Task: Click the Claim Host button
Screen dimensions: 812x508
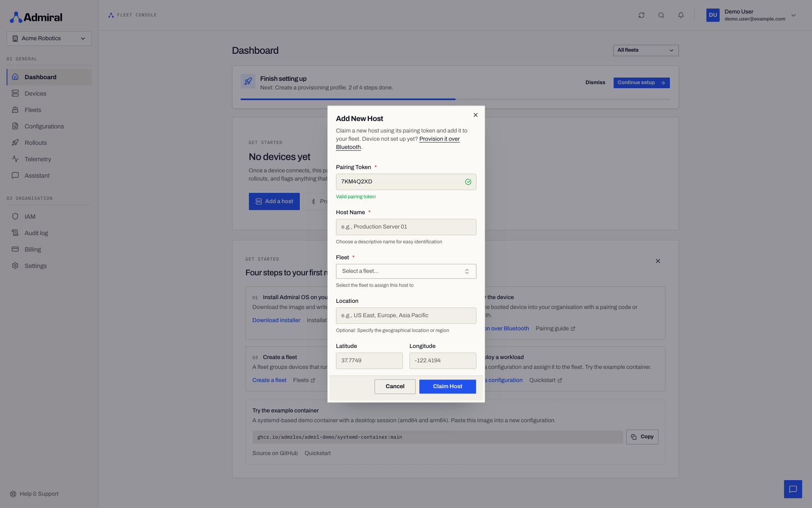Action: [447, 387]
